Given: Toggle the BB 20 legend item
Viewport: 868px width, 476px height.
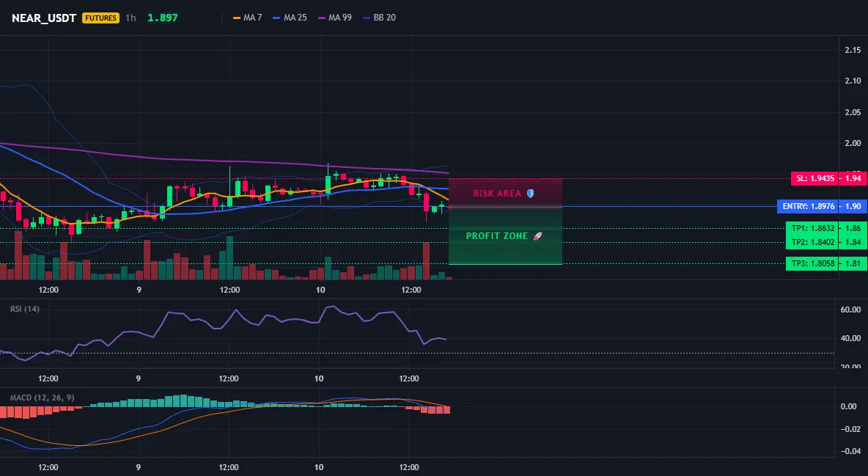Looking at the screenshot, I should tap(380, 18).
